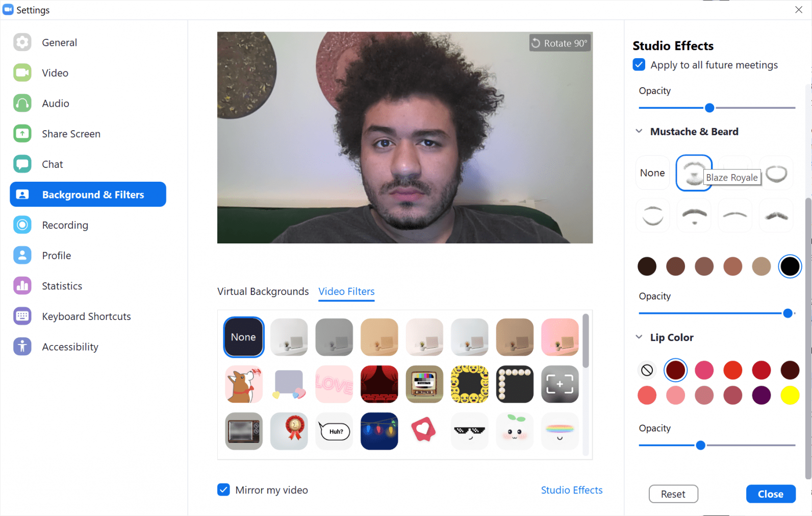
Task: Apply the corgi dog video filter
Action: click(x=244, y=384)
